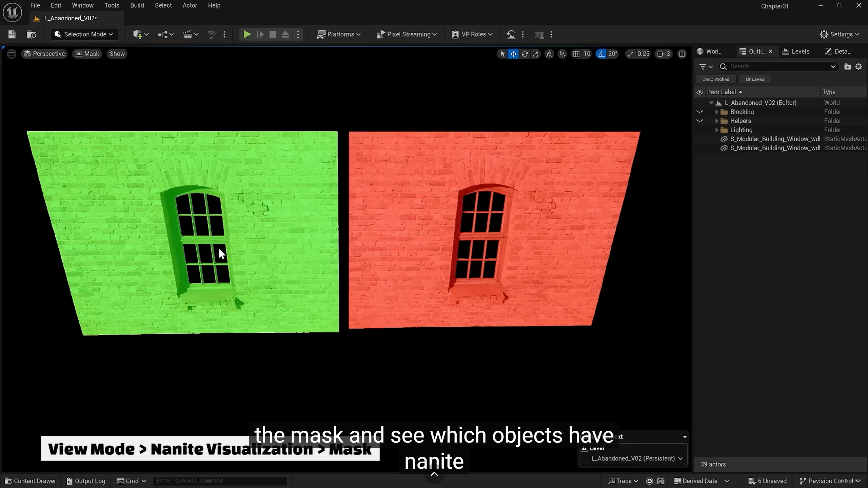Toggle grid snapping on or off
Viewport: 868px width, 488px height.
(576, 54)
